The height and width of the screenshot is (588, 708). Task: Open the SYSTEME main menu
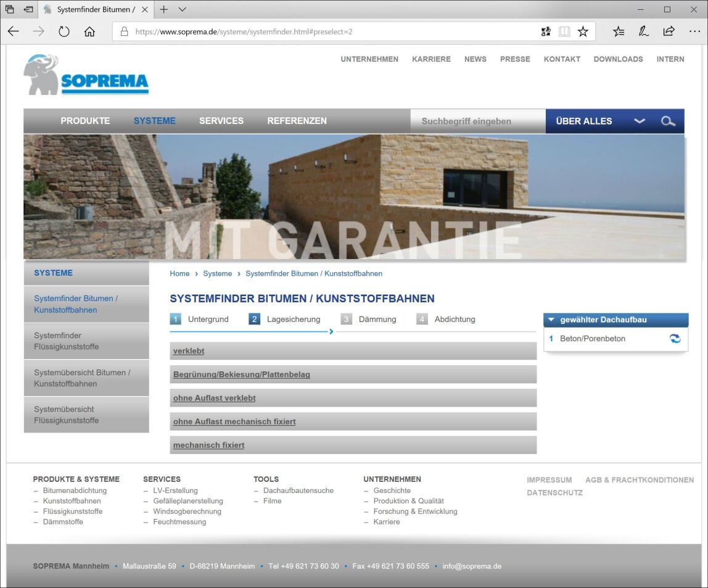(154, 121)
